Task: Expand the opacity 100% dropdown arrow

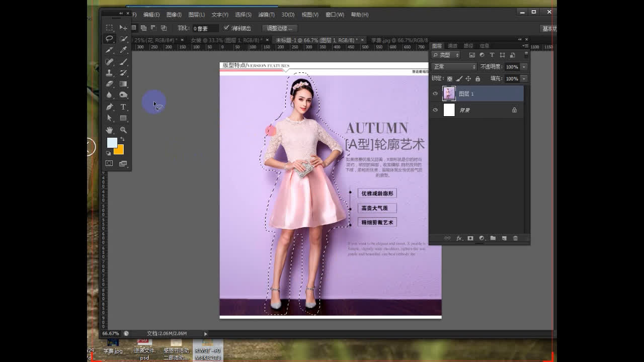Action: click(x=524, y=67)
